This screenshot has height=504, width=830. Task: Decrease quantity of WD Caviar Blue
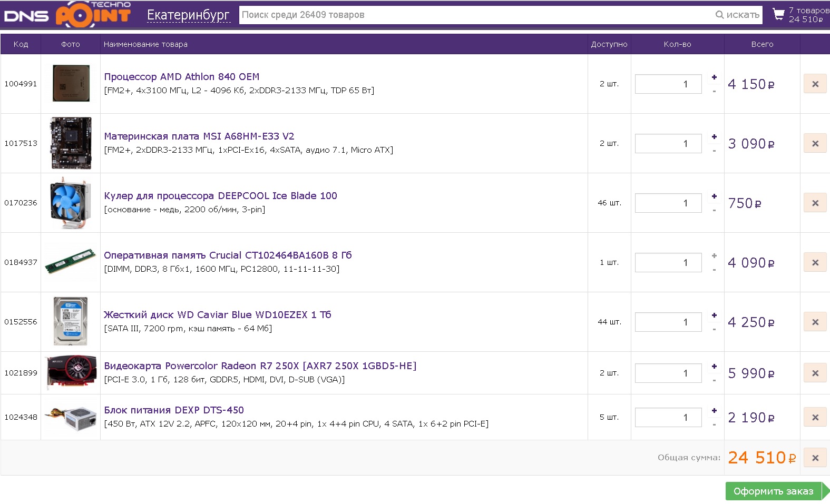point(714,329)
